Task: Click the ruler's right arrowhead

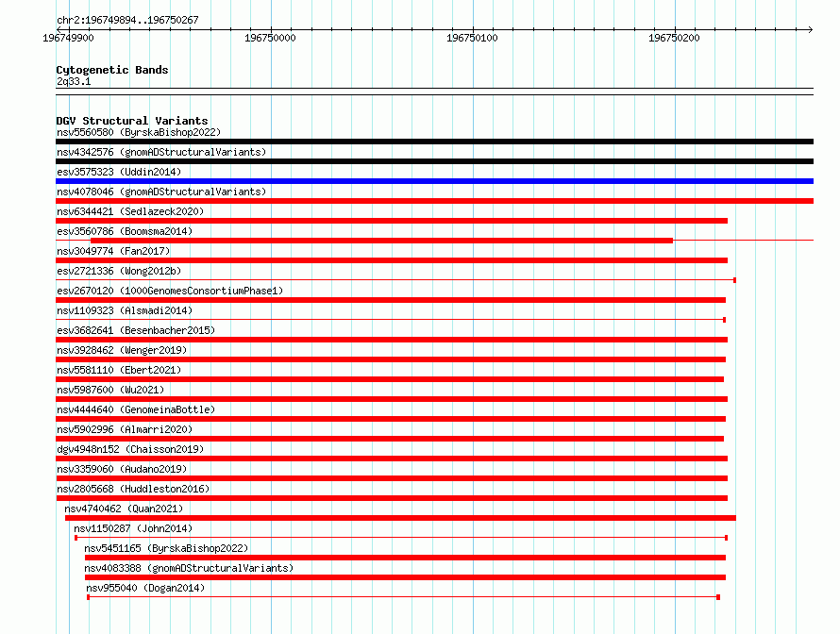Action: pyautogui.click(x=811, y=29)
